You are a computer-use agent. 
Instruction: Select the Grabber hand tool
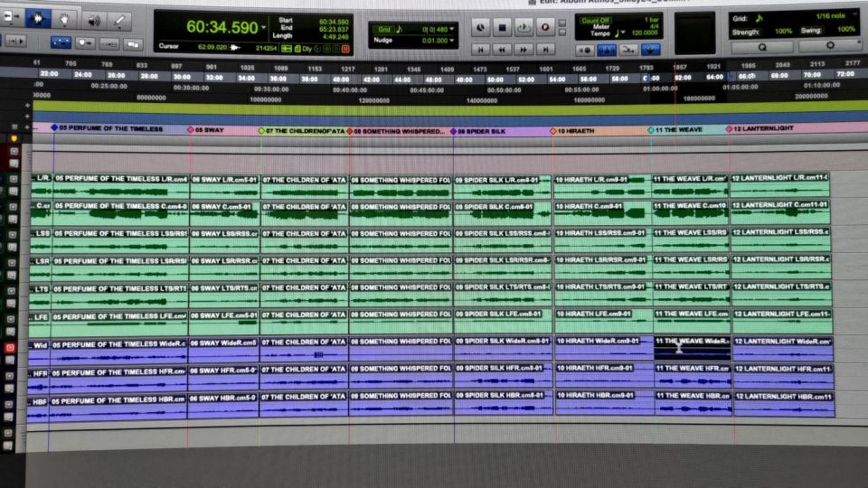65,19
